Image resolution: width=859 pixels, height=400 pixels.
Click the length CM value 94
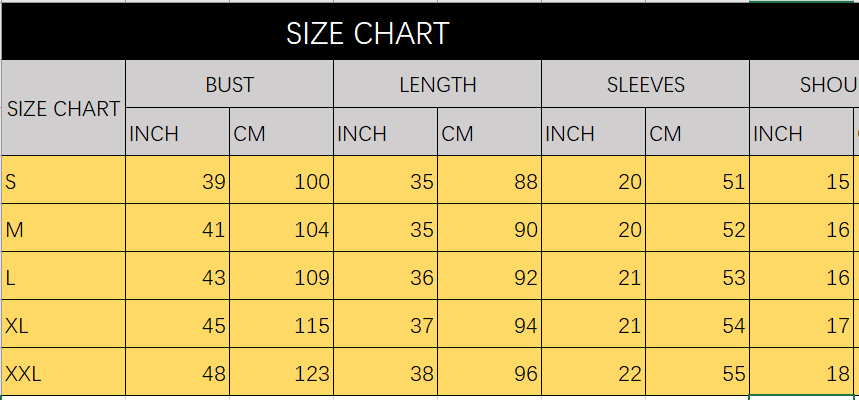(x=489, y=324)
